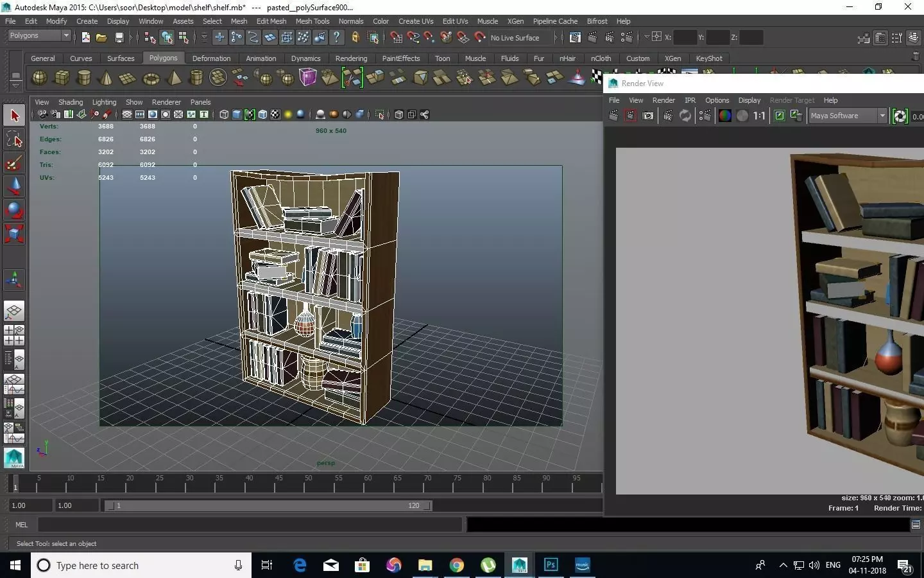Create a polygon cone from shelf
The image size is (924, 578).
(106, 78)
